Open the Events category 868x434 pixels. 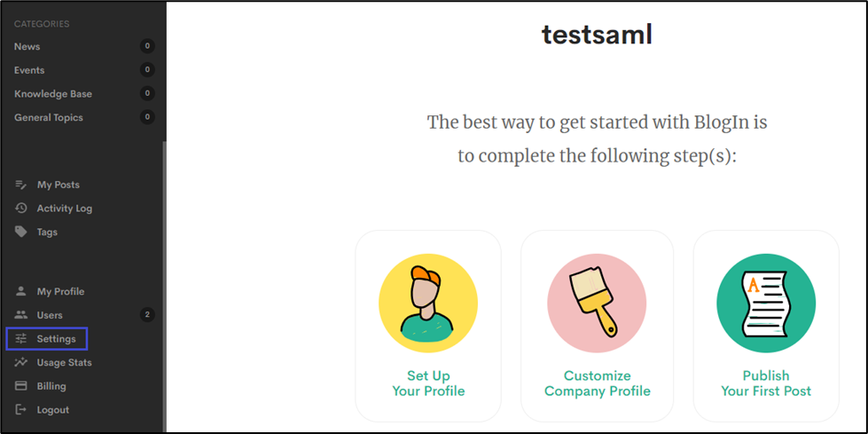tap(29, 70)
